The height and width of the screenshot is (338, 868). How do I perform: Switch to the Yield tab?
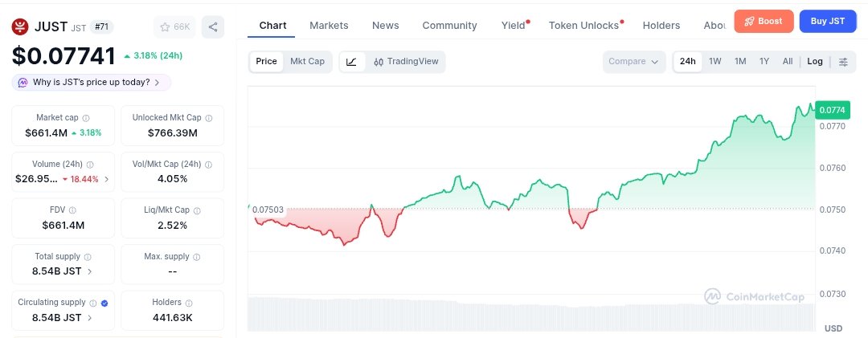513,26
